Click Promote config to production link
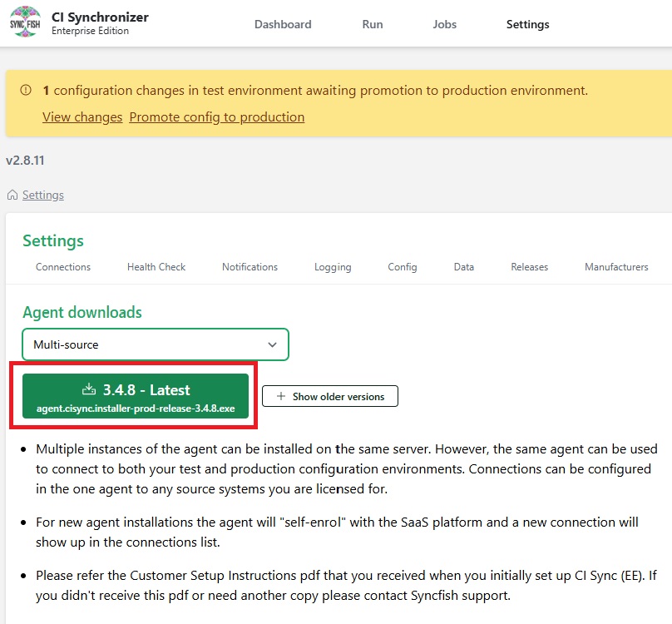 pos(217,116)
